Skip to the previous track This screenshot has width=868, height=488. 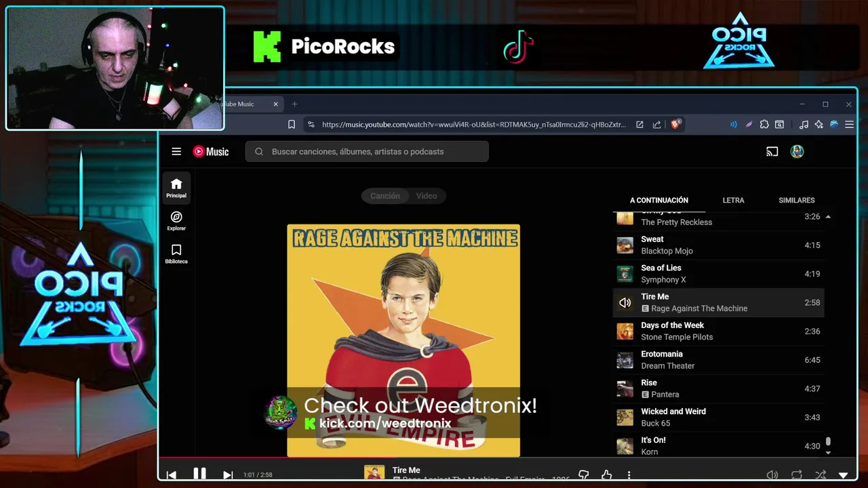(172, 475)
